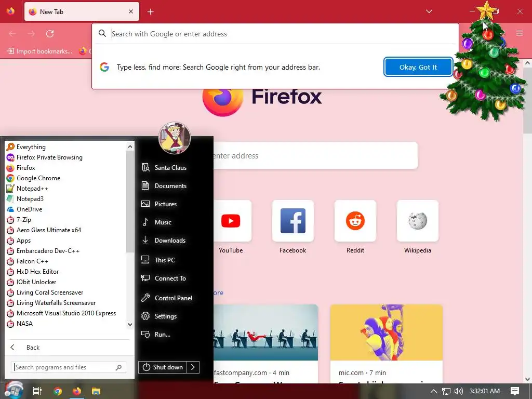
Task: Open Notepad++ from the programs list
Action: (32, 189)
